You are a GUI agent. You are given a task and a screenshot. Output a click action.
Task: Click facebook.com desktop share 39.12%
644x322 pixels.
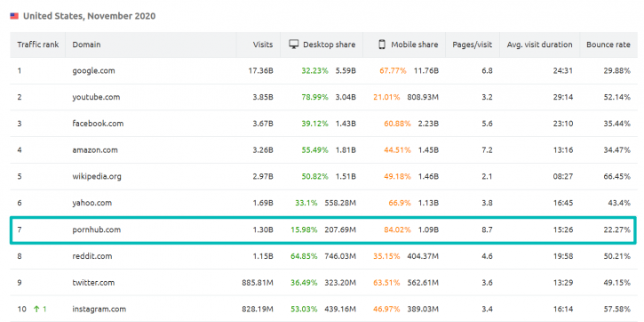[x=315, y=124]
